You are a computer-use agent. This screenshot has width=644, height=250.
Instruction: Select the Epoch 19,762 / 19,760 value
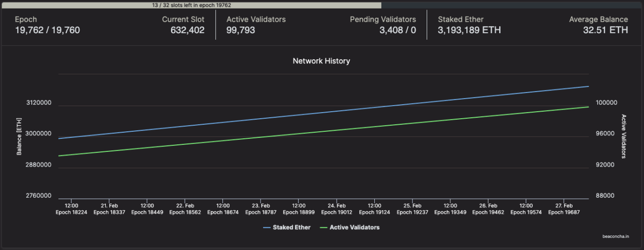[47, 30]
